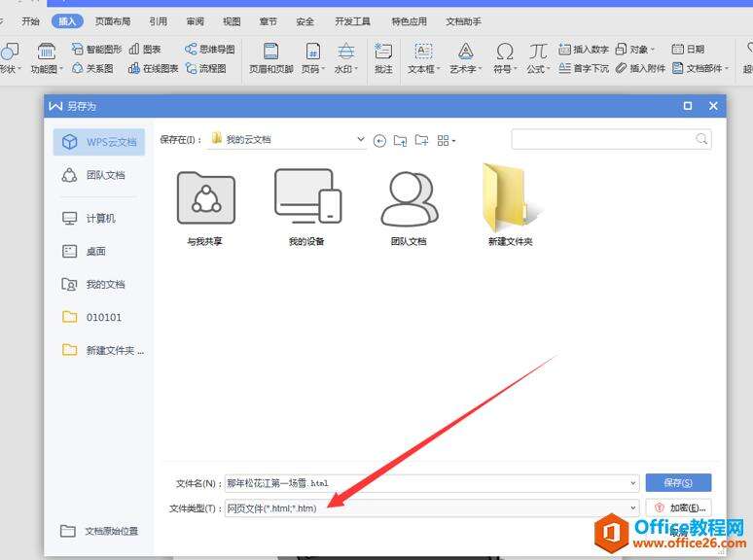Go to 文档原始位置 original location
This screenshot has height=560, width=753.
point(99,531)
